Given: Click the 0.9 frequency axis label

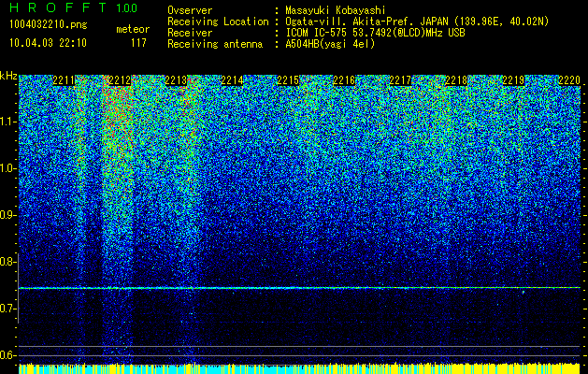Looking at the screenshot, I should click(8, 215).
